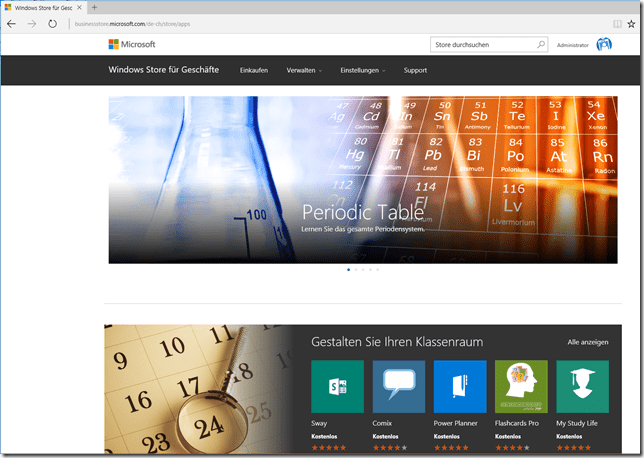The height and width of the screenshot is (458, 644).
Task: Expand the Verwalten dropdown menu
Action: tap(304, 71)
